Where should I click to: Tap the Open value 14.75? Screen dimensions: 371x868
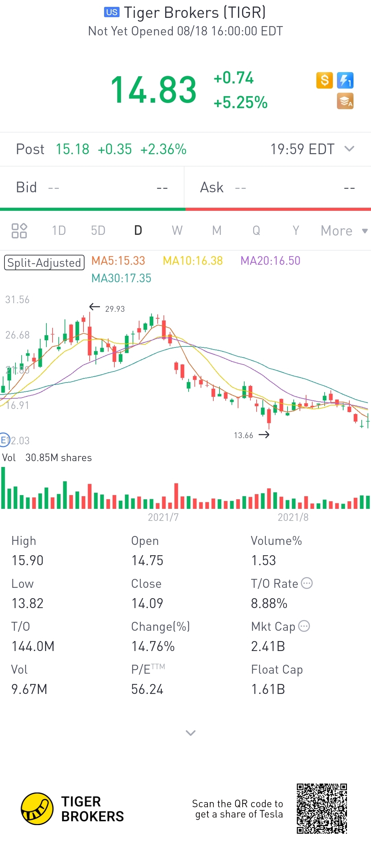click(147, 561)
